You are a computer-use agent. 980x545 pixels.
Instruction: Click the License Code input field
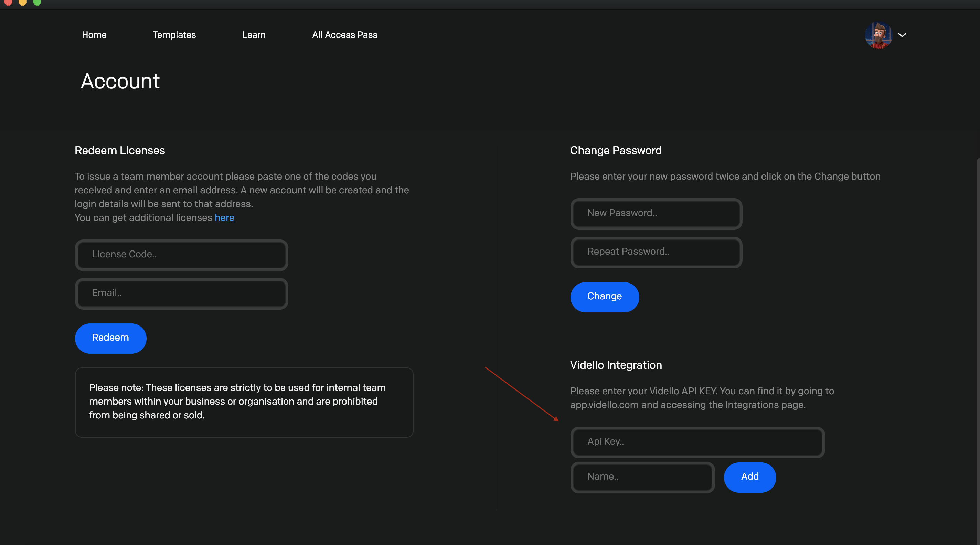click(x=181, y=255)
